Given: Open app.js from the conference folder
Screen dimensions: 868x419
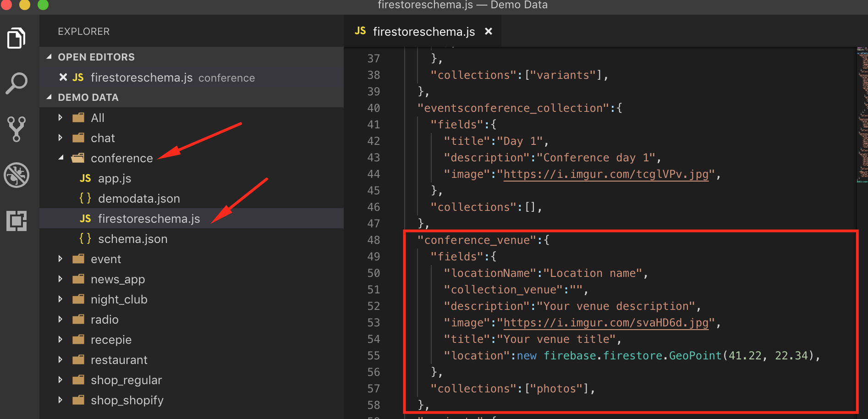Looking at the screenshot, I should pos(192,178).
